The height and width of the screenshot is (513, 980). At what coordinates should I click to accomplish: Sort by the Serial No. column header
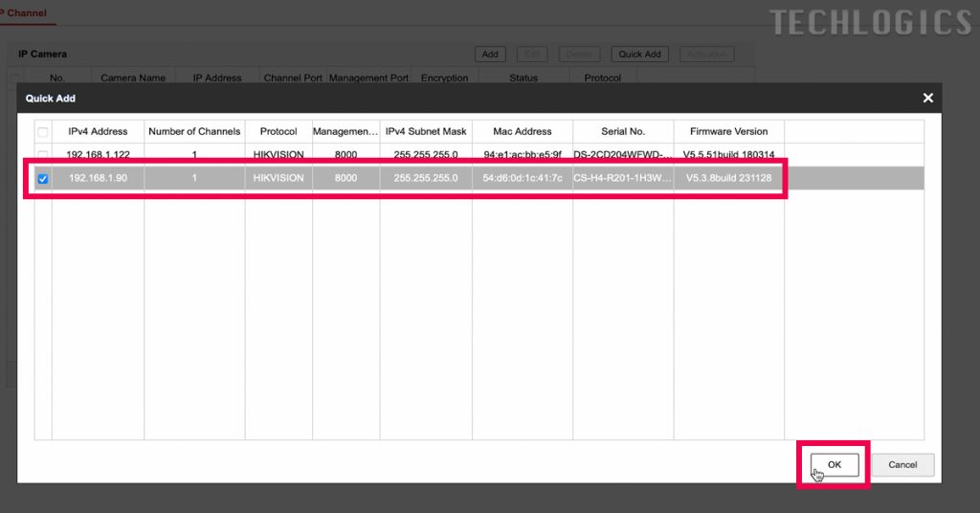[x=623, y=131]
